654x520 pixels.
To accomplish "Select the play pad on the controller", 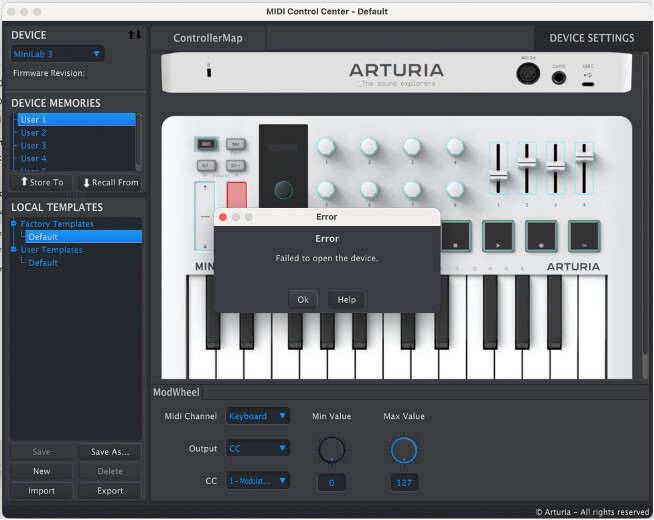I will click(498, 236).
